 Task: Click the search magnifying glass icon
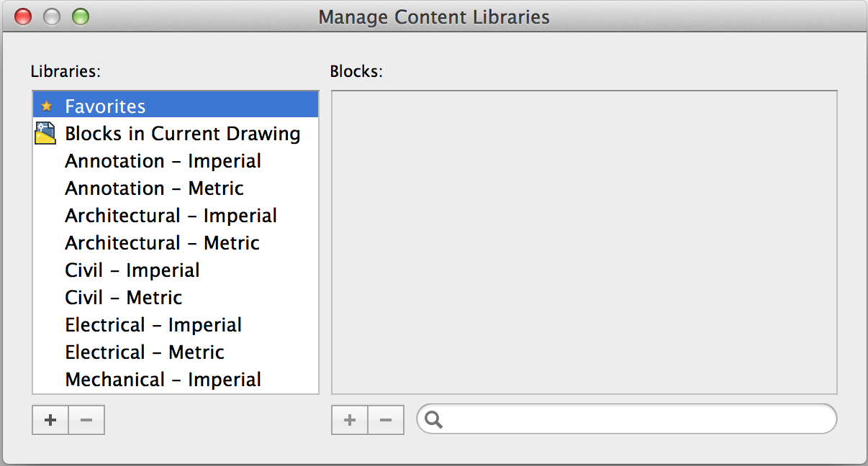coord(434,419)
